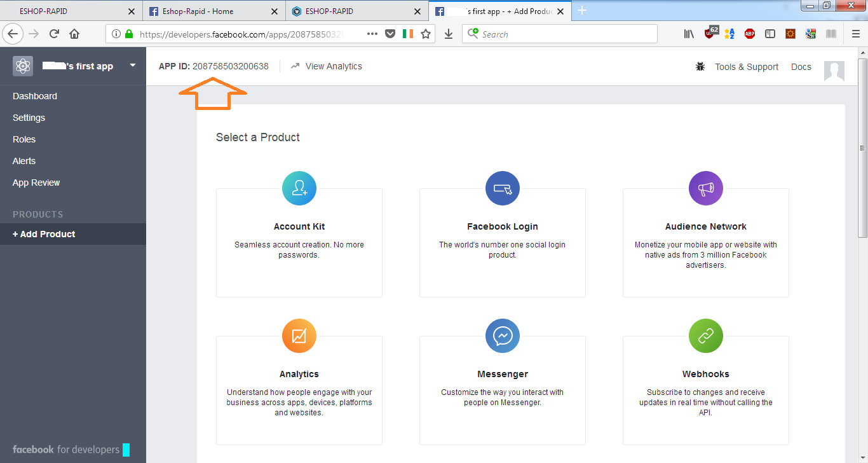
Task: Click the Messenger product icon
Action: coord(503,336)
